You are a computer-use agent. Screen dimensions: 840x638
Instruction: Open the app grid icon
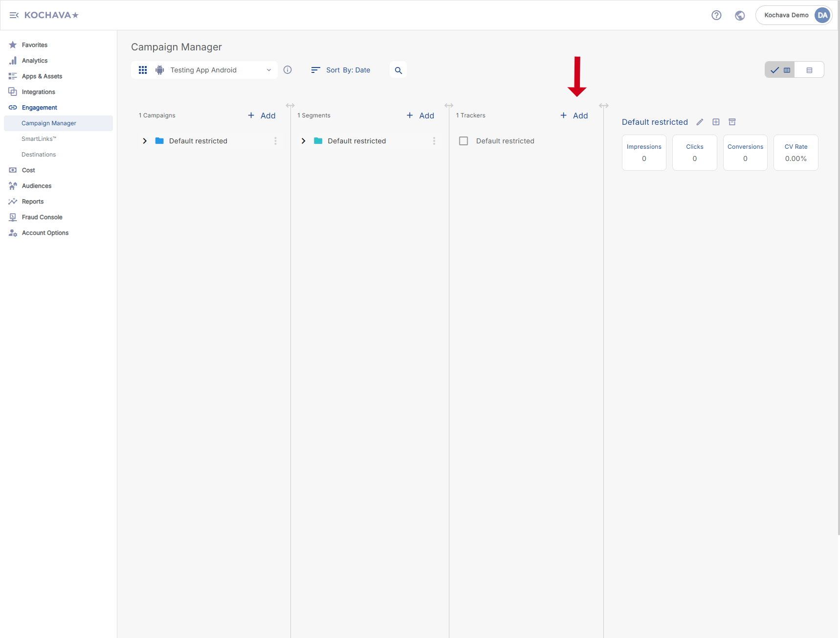(x=143, y=70)
